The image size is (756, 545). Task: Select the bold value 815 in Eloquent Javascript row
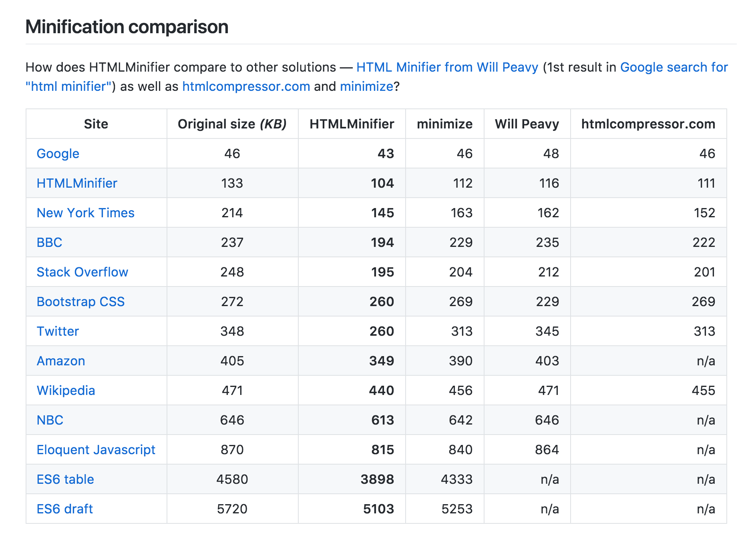coord(383,450)
